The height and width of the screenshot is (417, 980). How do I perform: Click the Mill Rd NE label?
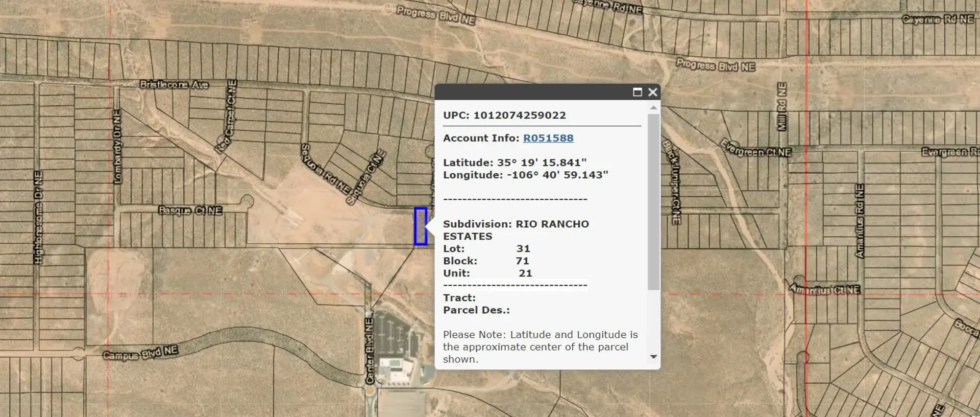782,106
